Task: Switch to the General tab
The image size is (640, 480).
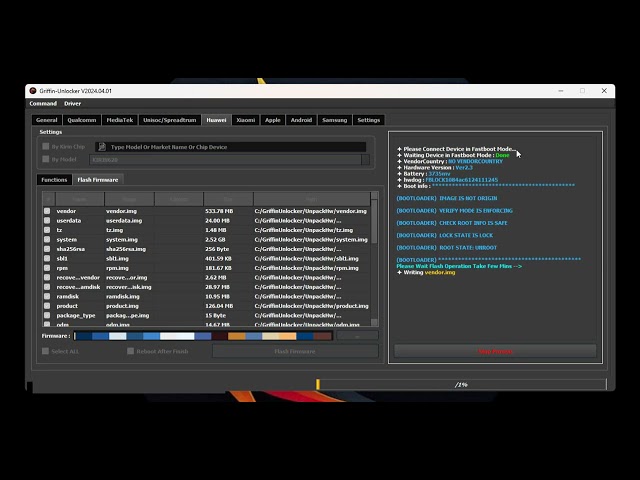Action: point(47,120)
